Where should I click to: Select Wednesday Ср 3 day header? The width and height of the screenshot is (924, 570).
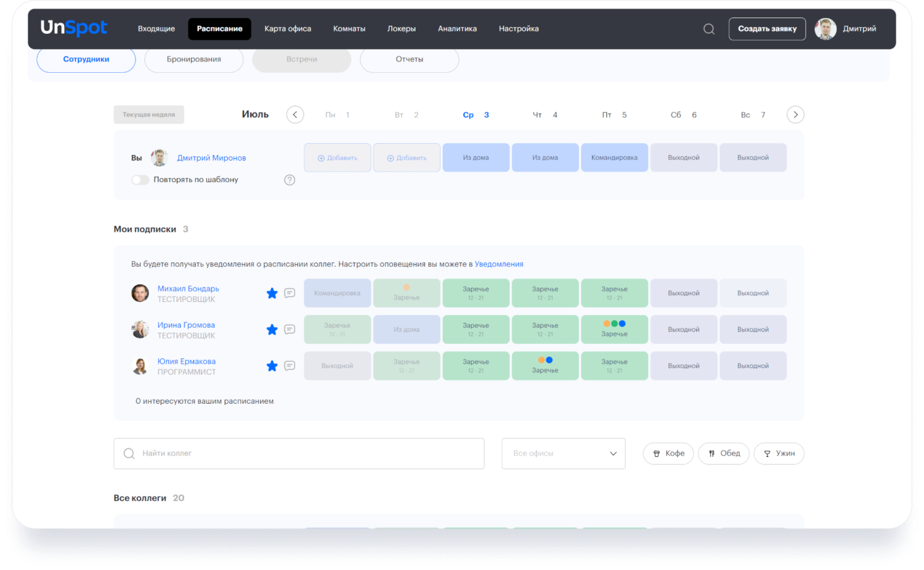476,115
